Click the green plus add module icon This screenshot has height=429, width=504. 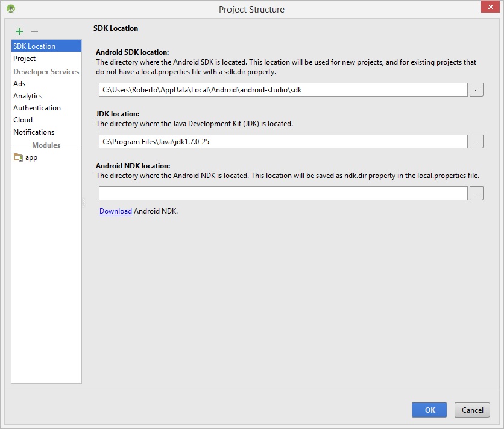[x=19, y=31]
